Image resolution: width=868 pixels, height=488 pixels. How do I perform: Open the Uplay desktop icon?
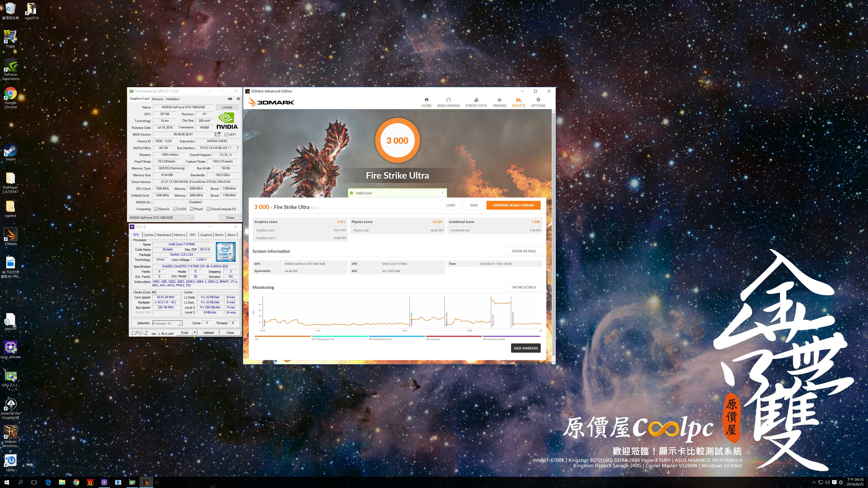click(x=10, y=463)
